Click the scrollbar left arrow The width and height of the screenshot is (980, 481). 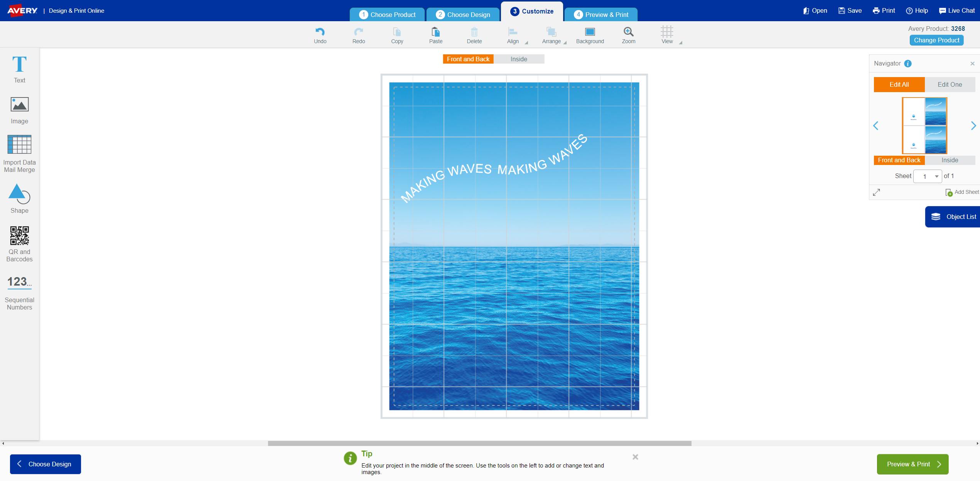pyautogui.click(x=3, y=443)
